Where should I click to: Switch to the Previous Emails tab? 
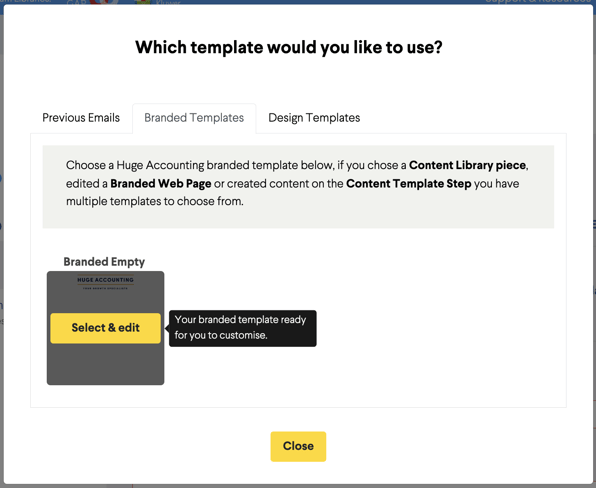(x=81, y=118)
